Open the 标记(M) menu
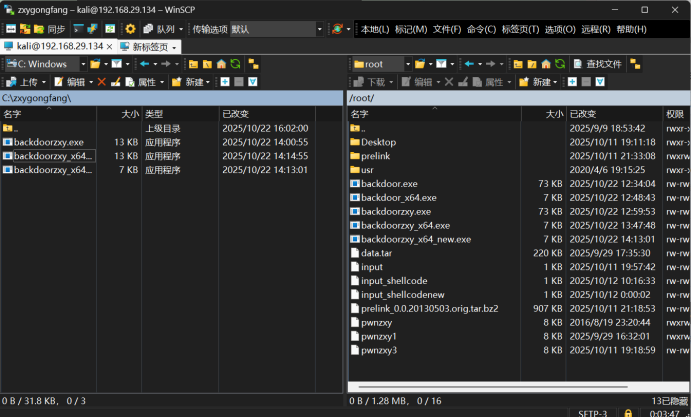The height and width of the screenshot is (418, 691). (411, 30)
